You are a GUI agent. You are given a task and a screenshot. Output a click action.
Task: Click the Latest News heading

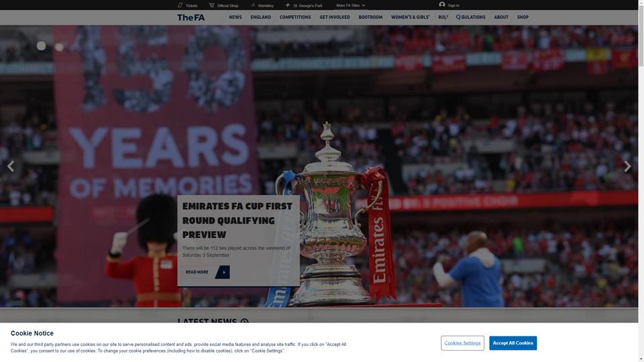coord(207,320)
